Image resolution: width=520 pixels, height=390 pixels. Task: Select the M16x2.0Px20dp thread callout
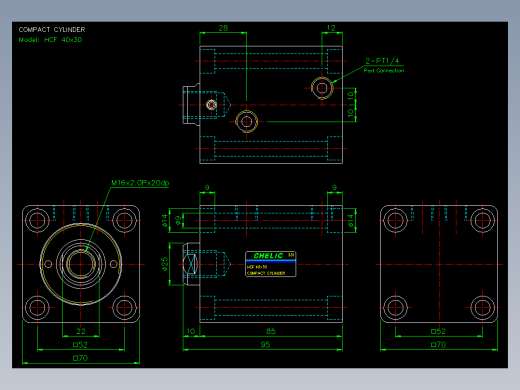pyautogui.click(x=140, y=183)
